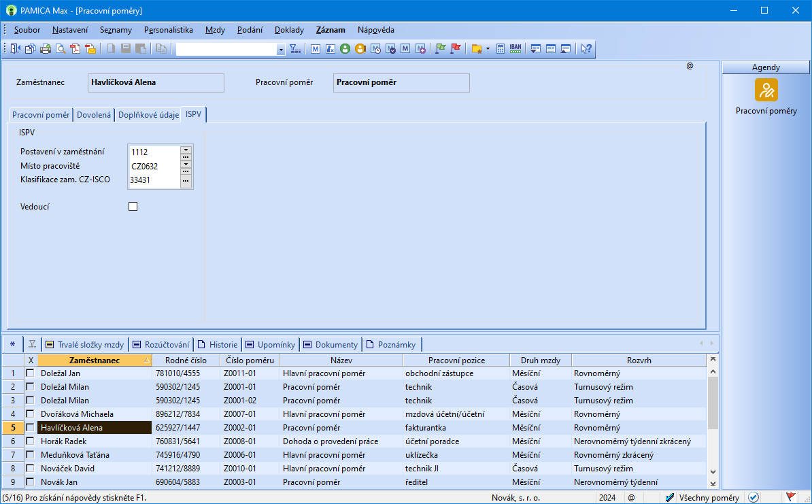Open the Personalistika menu
Screen dimensions: 812x504
[x=168, y=29]
